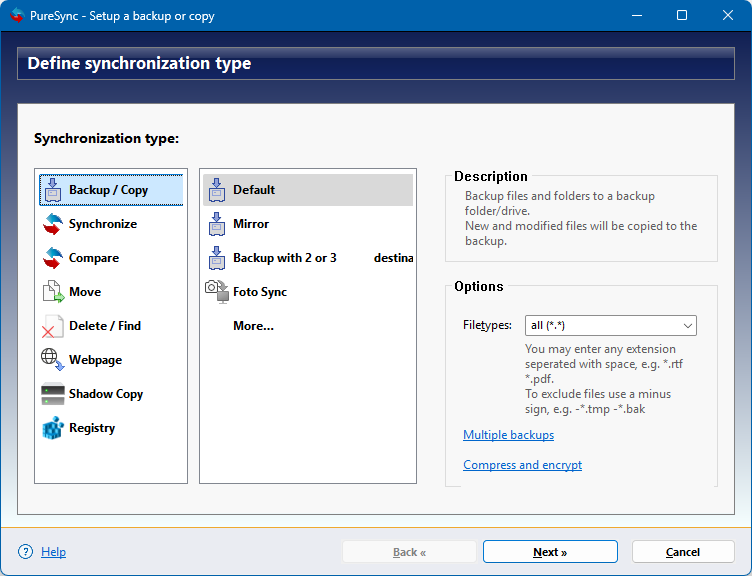Open the Help link

tap(53, 552)
